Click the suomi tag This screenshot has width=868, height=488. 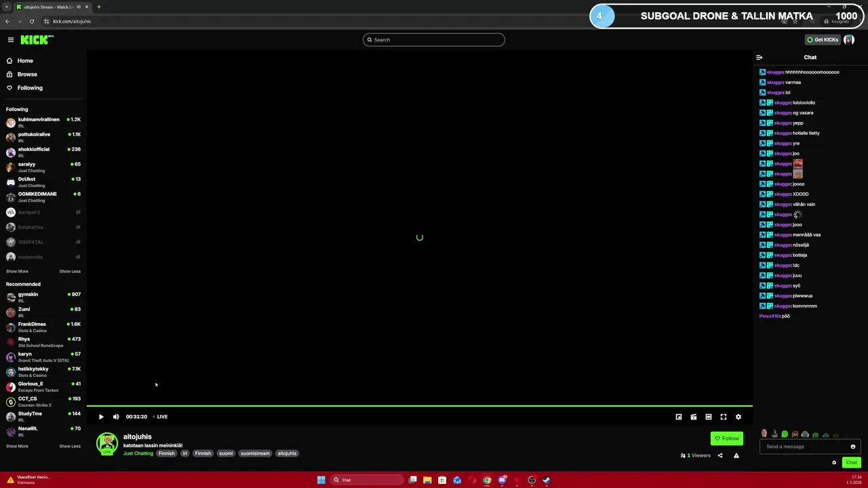(x=226, y=453)
